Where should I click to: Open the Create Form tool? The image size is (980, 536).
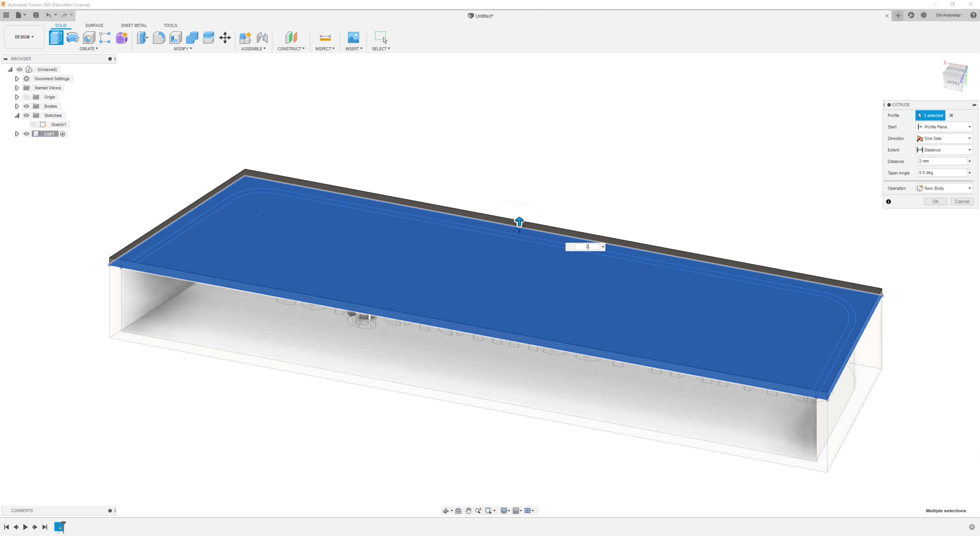click(122, 37)
